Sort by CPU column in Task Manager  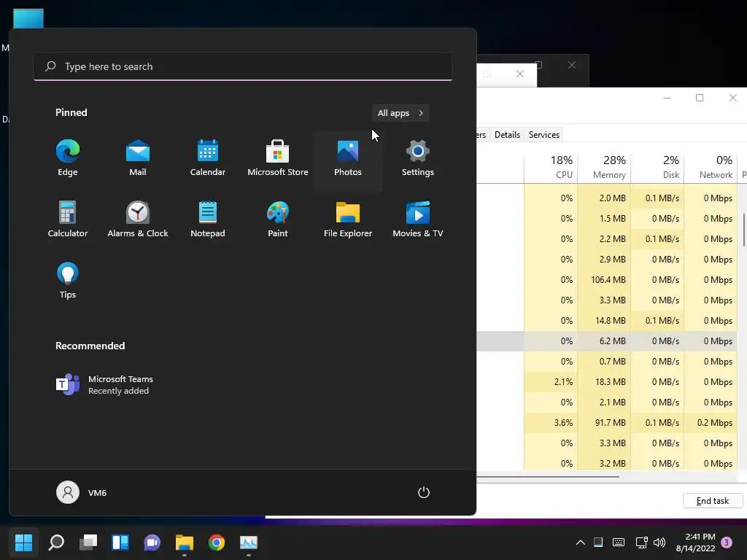tap(551, 167)
